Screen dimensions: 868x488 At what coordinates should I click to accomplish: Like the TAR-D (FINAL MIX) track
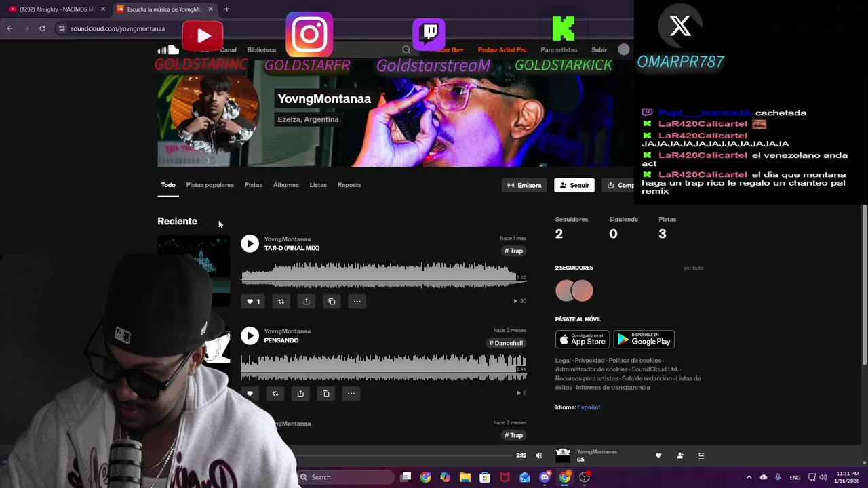[x=253, y=302]
